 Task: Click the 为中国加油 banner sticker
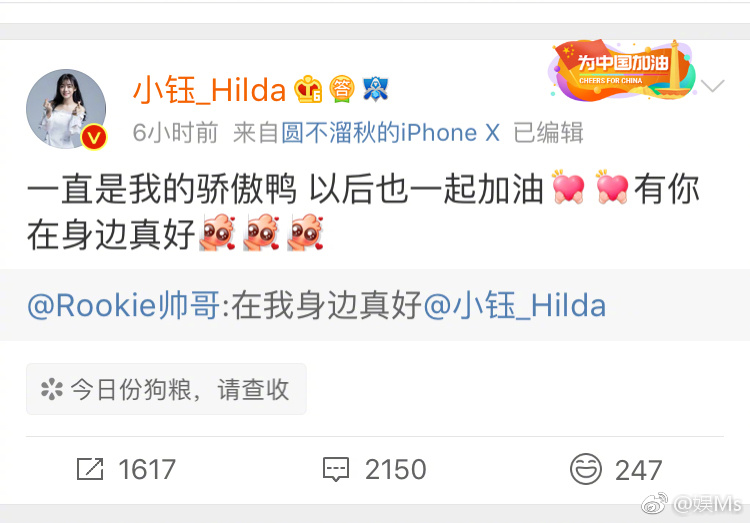click(623, 70)
